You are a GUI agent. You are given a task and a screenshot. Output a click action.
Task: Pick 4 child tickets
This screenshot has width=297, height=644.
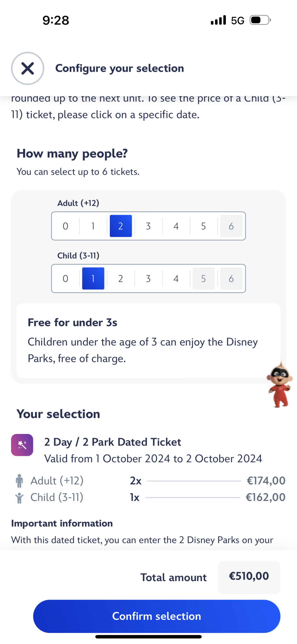(x=176, y=279)
